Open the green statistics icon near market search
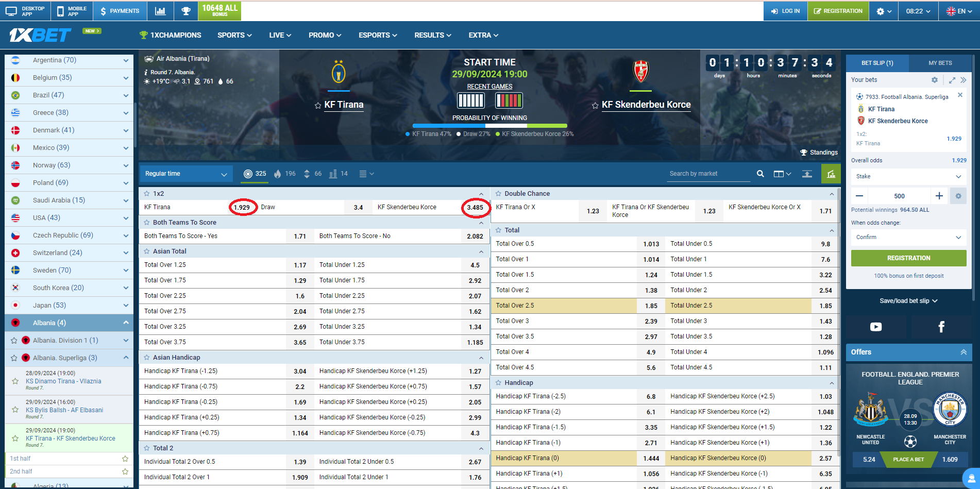 point(831,174)
